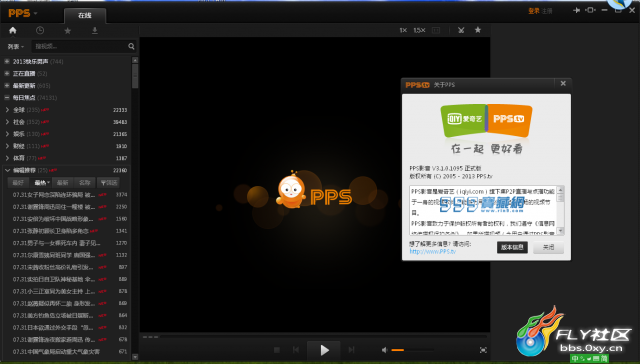Screen dimensions: 640x364
Task: Open the 列表 dropdown
Action: (16, 47)
